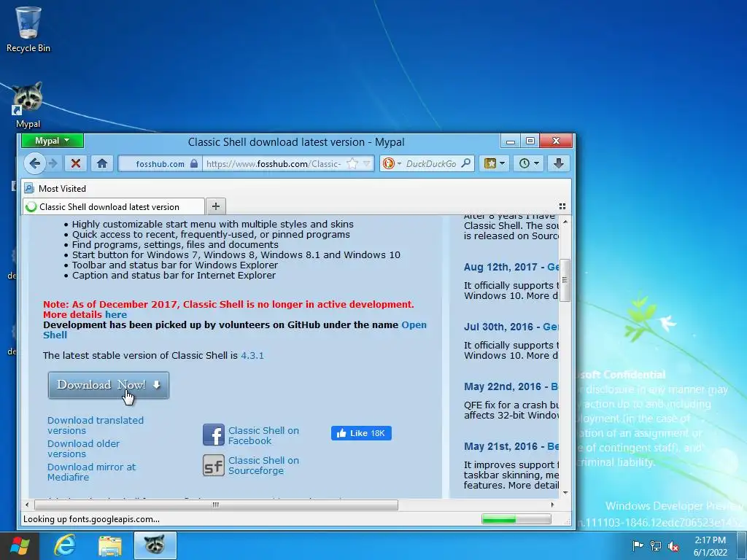Launch Internet Explorer from the taskbar

(65, 545)
